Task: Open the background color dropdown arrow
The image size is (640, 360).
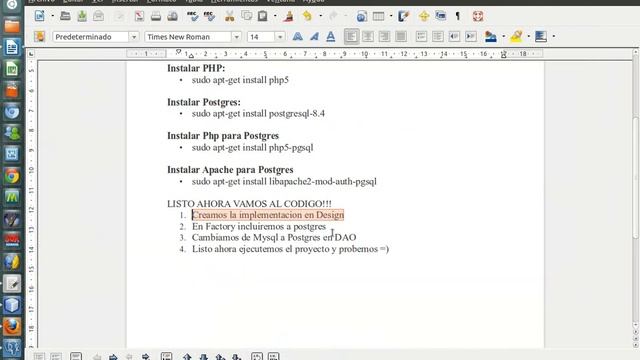Action: [x=553, y=36]
